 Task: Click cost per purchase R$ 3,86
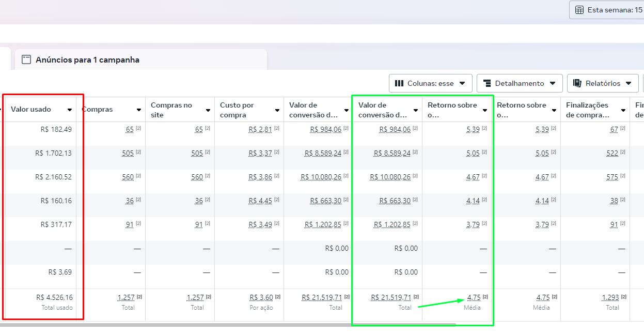click(x=260, y=177)
